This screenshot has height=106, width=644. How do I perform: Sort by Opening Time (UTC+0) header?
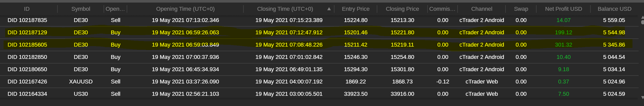click(185, 9)
